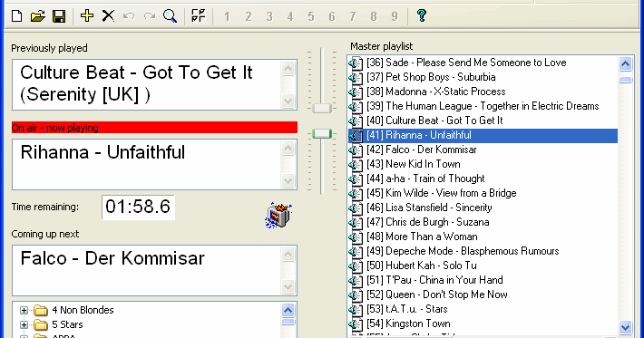Expand the 4 Non Blondes folder

(x=24, y=310)
